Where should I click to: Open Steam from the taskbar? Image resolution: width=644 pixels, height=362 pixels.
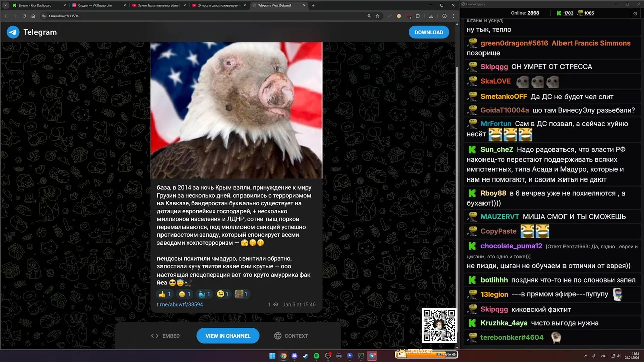[x=305, y=356]
